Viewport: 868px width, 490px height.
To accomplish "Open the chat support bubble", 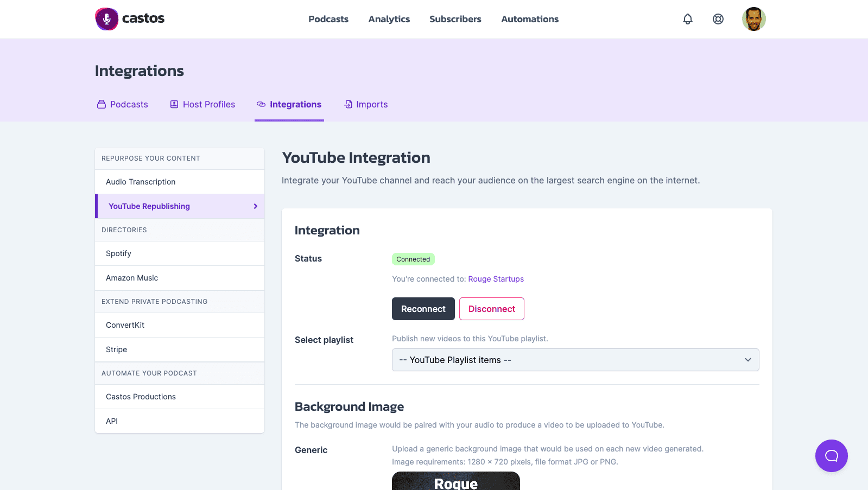I will pos(832,456).
